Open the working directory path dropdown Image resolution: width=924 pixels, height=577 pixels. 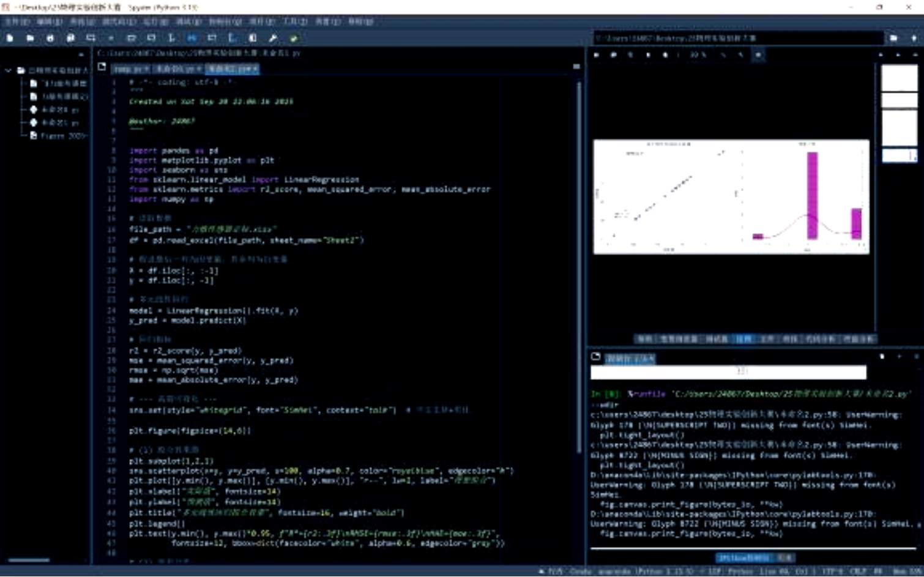739,38
